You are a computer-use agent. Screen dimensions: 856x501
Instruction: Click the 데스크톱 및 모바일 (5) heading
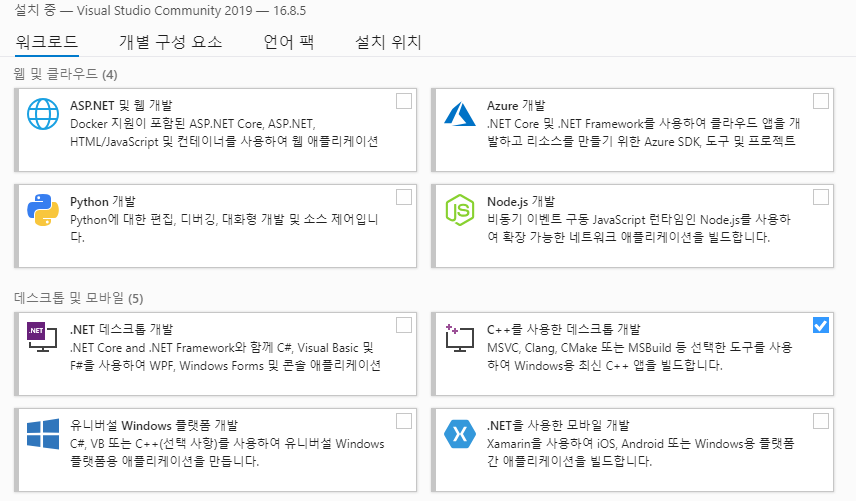(79, 298)
